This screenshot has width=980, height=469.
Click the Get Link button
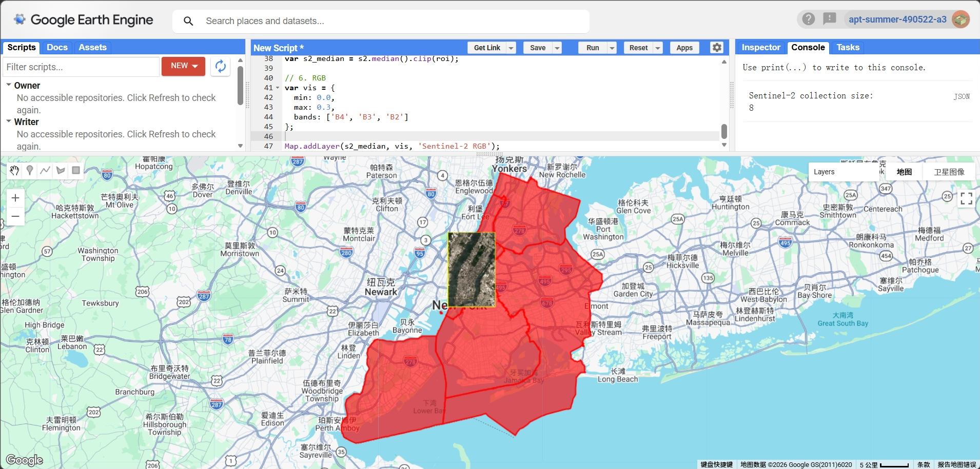pyautogui.click(x=487, y=48)
